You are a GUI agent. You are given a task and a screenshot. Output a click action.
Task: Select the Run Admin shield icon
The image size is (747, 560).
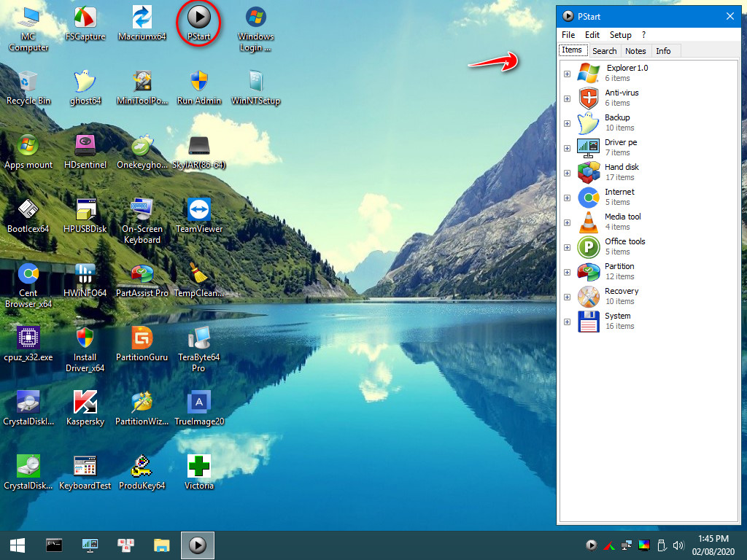[198, 87]
